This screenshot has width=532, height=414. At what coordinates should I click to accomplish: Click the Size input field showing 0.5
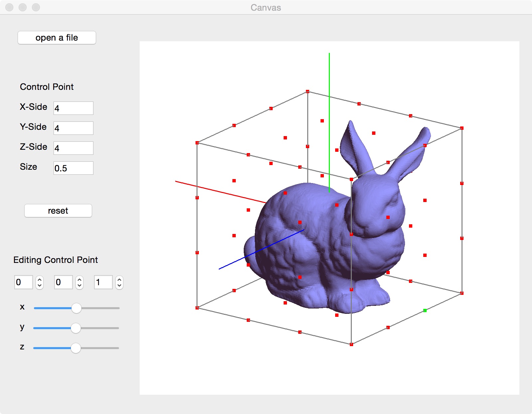[73, 168]
